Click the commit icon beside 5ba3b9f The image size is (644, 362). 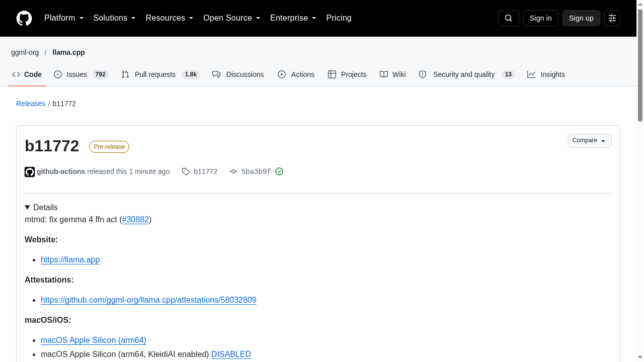click(233, 171)
